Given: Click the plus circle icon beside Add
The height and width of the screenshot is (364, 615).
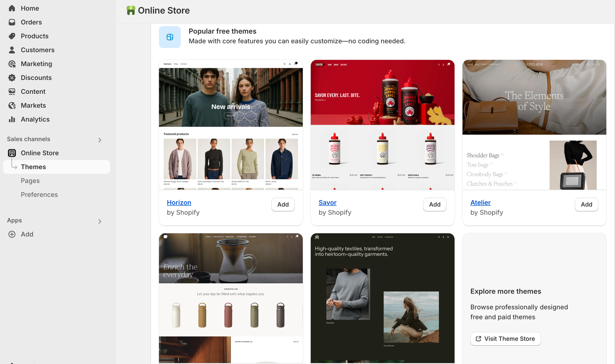Looking at the screenshot, I should [x=12, y=234].
